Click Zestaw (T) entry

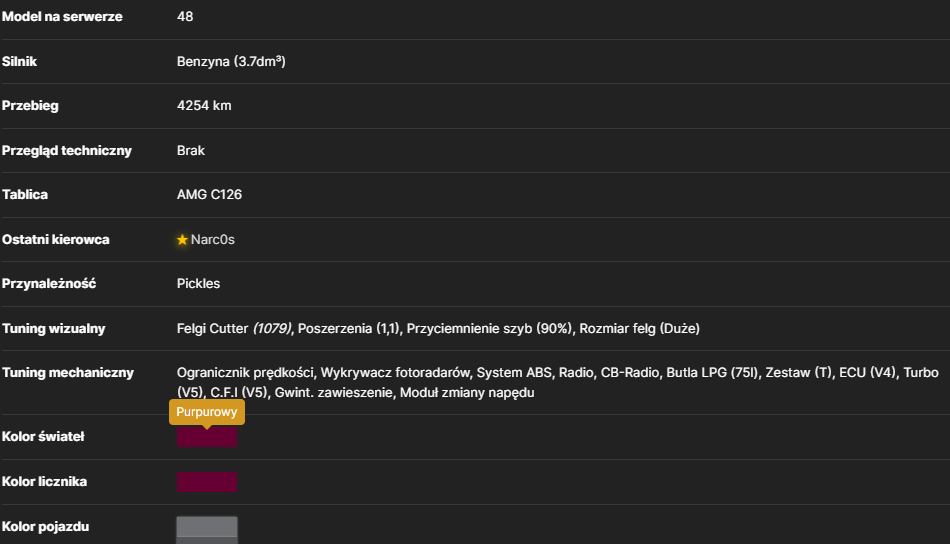[x=799, y=373]
